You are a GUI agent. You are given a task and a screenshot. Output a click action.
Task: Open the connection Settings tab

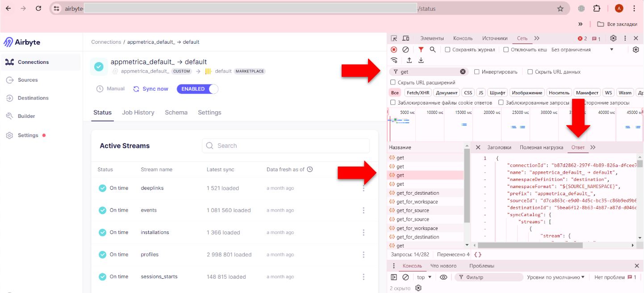(209, 113)
